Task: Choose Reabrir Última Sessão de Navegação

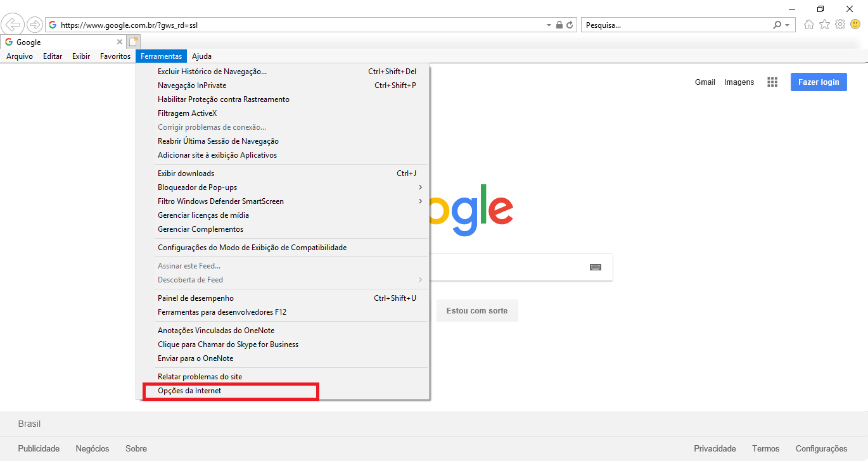Action: tap(284, 141)
